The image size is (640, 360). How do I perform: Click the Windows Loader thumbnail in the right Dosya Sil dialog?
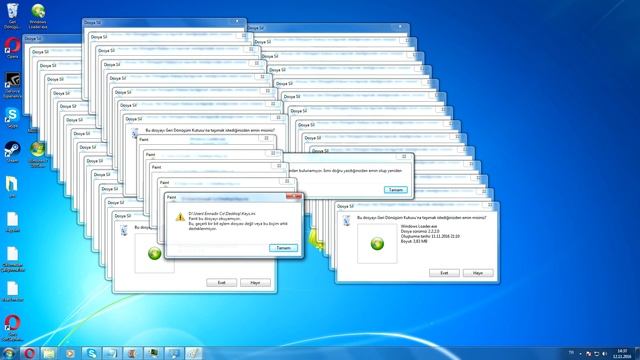377,243
